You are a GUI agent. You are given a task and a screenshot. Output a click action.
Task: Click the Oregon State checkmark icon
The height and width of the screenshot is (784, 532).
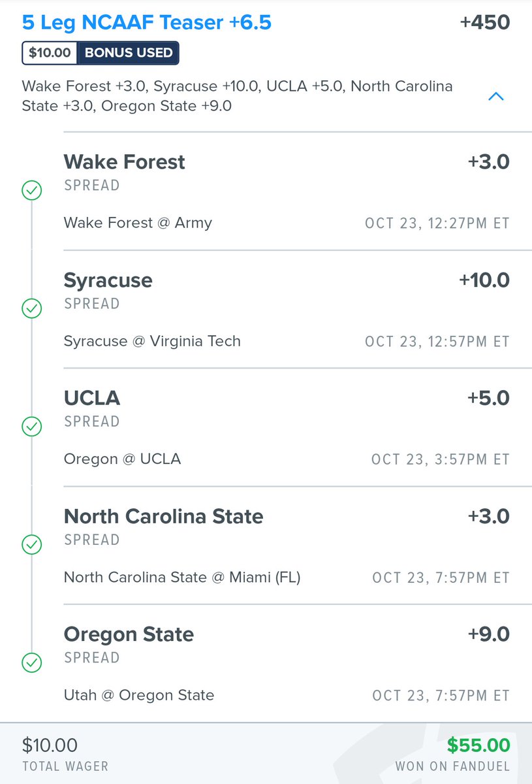pyautogui.click(x=31, y=663)
